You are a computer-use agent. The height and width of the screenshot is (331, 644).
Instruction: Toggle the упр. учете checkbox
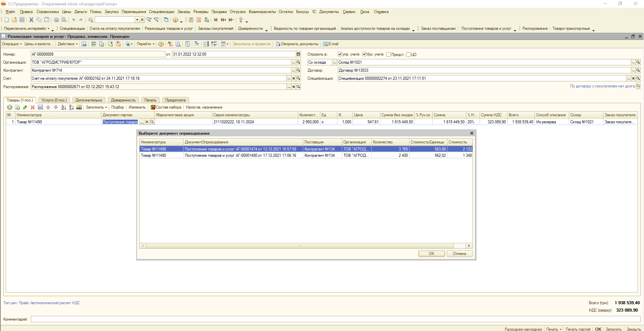[340, 54]
